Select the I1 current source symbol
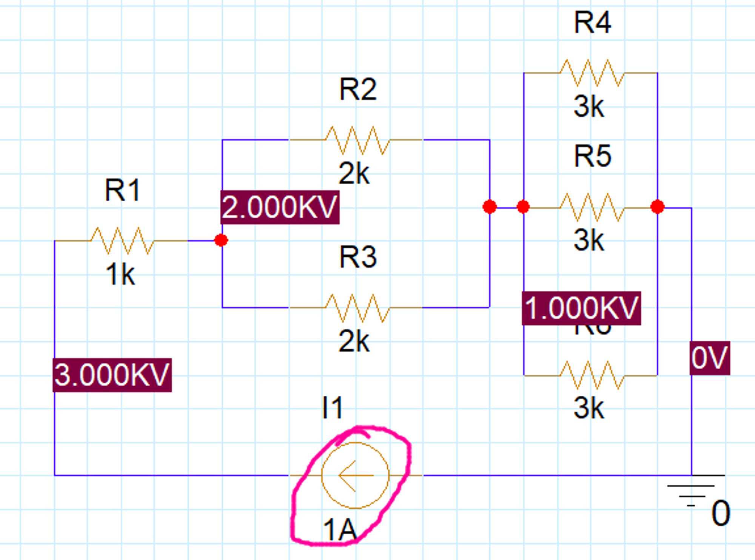The height and width of the screenshot is (560, 755). pos(355,475)
